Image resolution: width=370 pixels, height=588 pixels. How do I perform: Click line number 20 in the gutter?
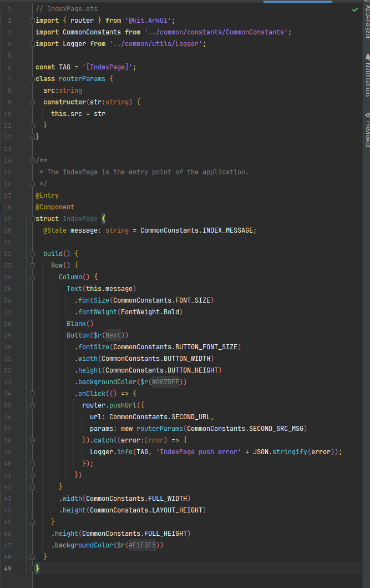pos(8,230)
